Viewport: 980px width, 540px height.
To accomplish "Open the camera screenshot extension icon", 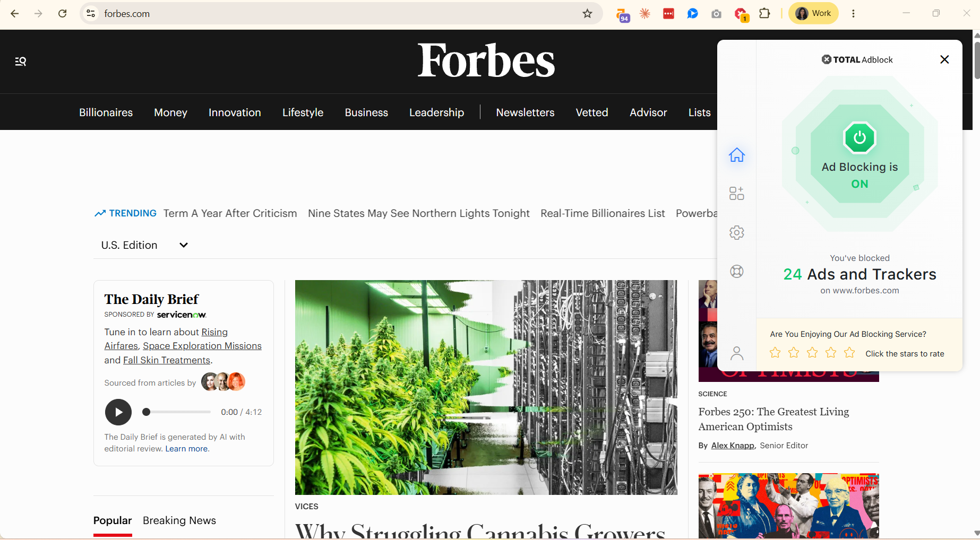I will click(716, 14).
